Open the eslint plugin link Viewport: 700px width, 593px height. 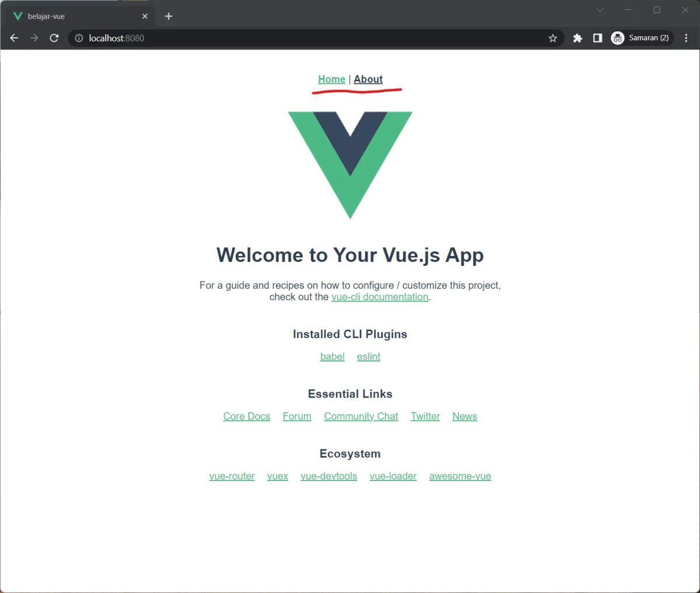368,356
